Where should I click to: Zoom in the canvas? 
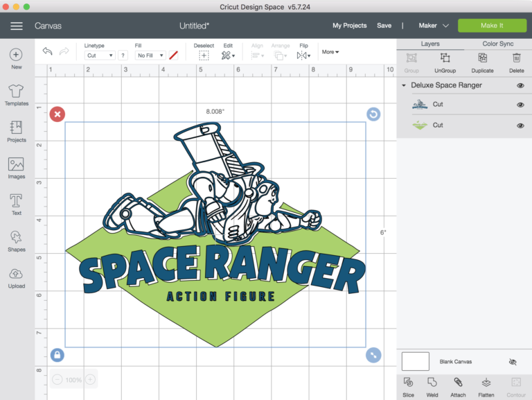click(90, 379)
